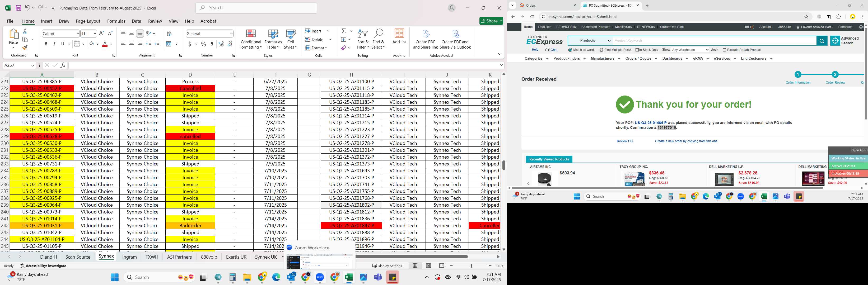Viewport: 868px width, 285px height.
Task: Click the Format Painter brush icon
Action: [25, 48]
